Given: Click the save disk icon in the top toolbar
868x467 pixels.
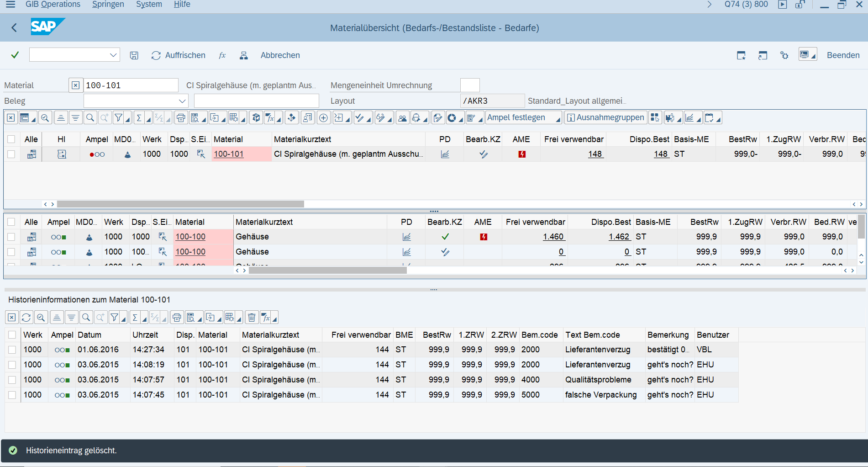Looking at the screenshot, I should tap(134, 55).
